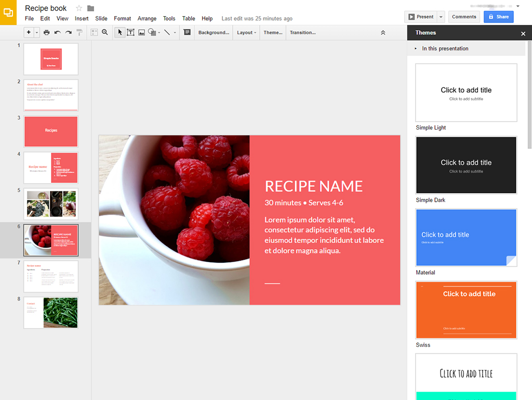The image size is (532, 400).
Task: Open the Slide menu
Action: [101, 18]
